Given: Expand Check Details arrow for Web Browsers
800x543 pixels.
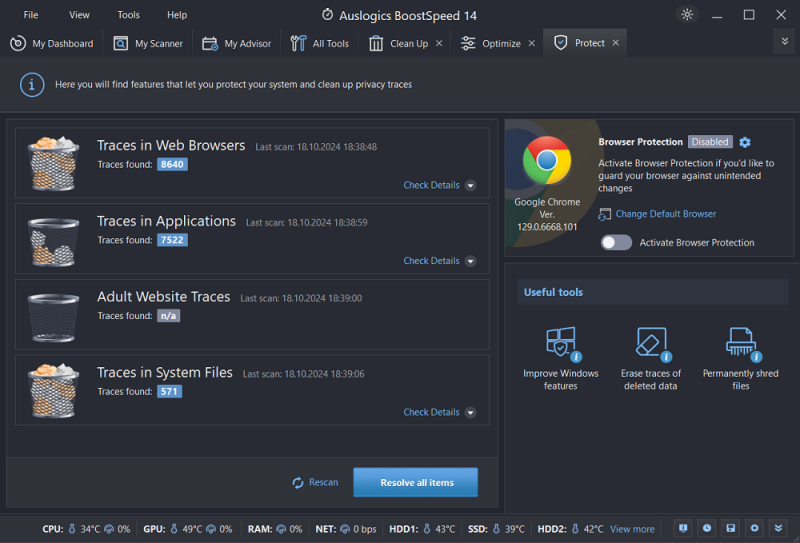Looking at the screenshot, I should [470, 185].
